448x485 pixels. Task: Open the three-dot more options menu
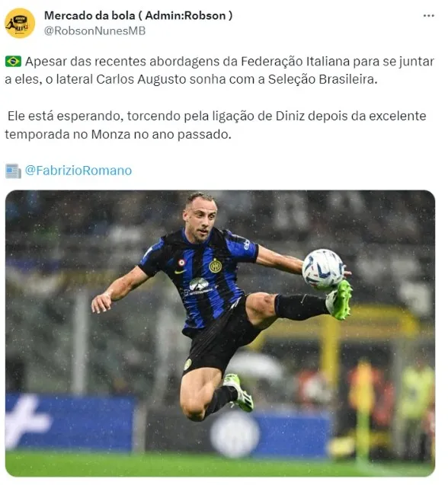[x=428, y=16]
